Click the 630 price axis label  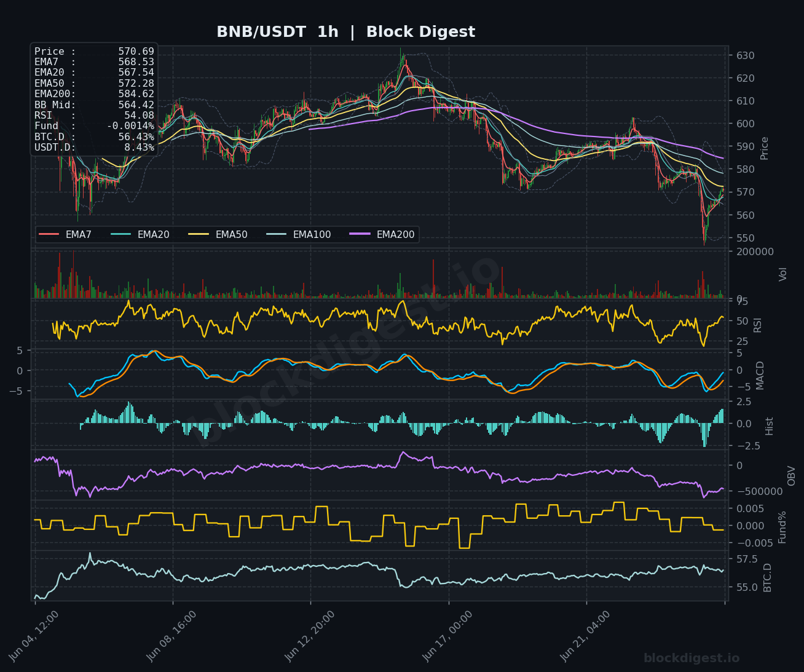746,55
